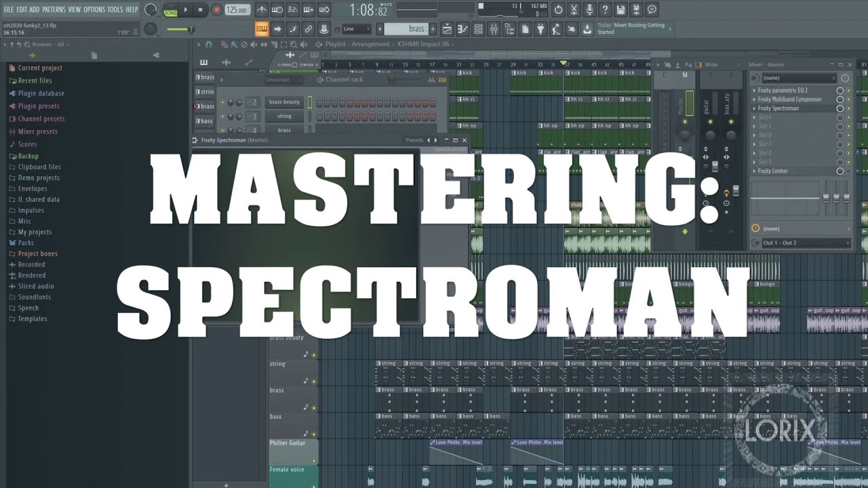This screenshot has height=488, width=868.
Task: Open the FILE menu
Action: 9,9
